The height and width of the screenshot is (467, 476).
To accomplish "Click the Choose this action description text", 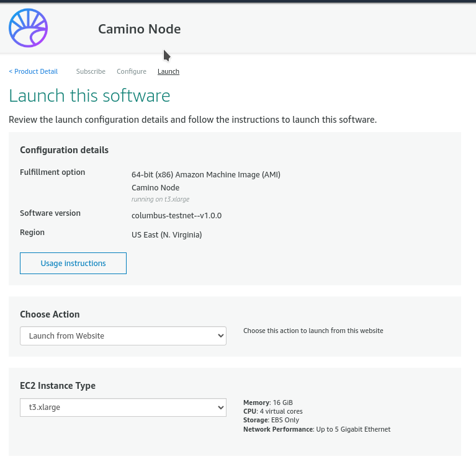I will click(313, 331).
